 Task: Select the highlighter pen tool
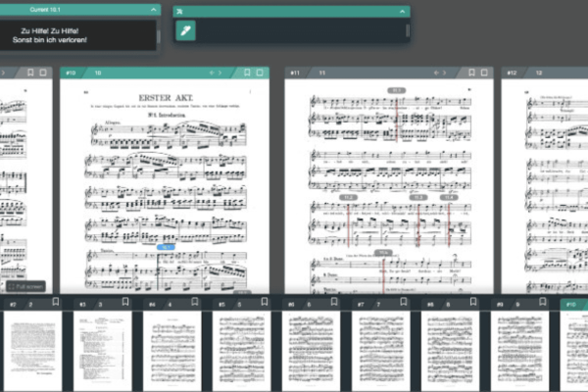tap(185, 30)
